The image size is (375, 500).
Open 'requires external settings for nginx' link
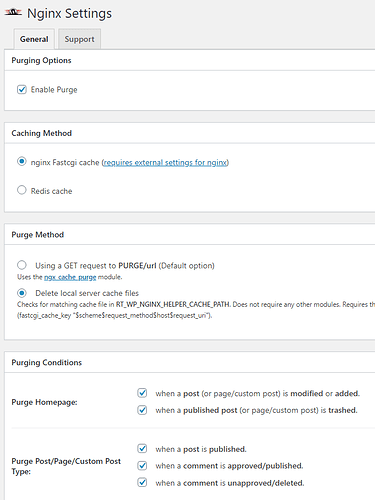pyautogui.click(x=165, y=162)
